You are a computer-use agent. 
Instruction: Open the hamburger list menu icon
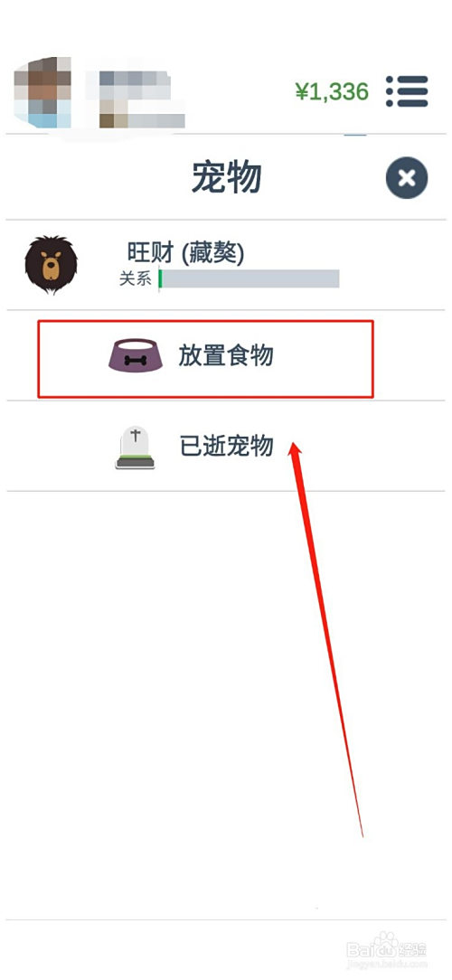(x=407, y=92)
